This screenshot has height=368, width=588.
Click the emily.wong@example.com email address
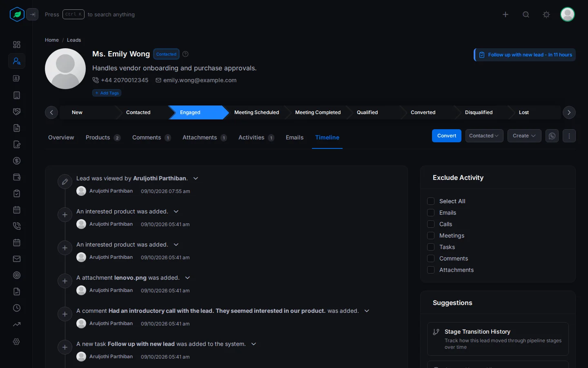(200, 80)
